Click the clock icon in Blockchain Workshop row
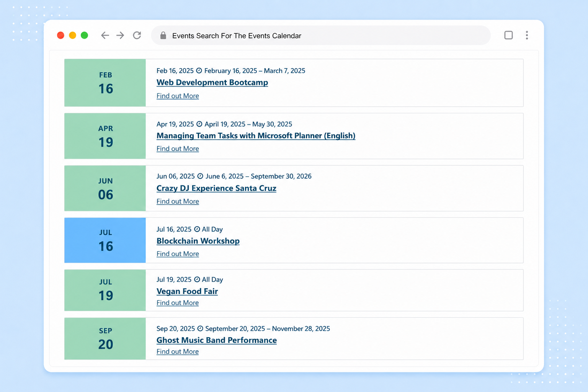Image resolution: width=588 pixels, height=392 pixels. click(197, 229)
